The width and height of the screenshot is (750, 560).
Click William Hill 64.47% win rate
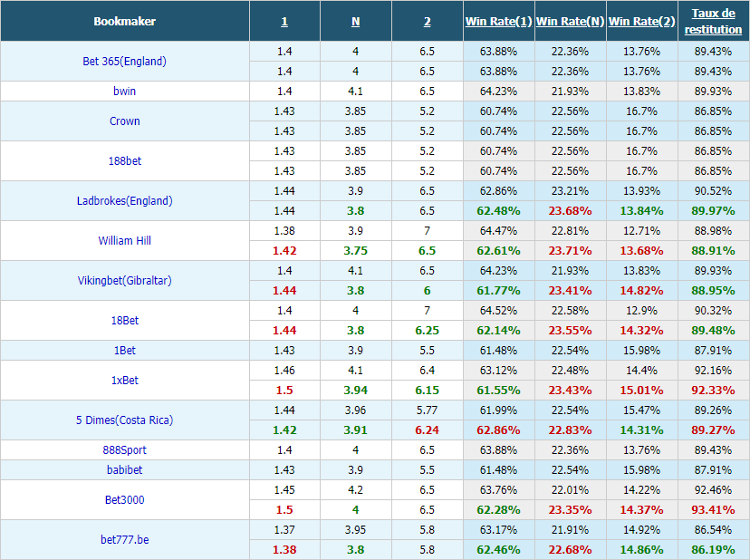click(498, 231)
